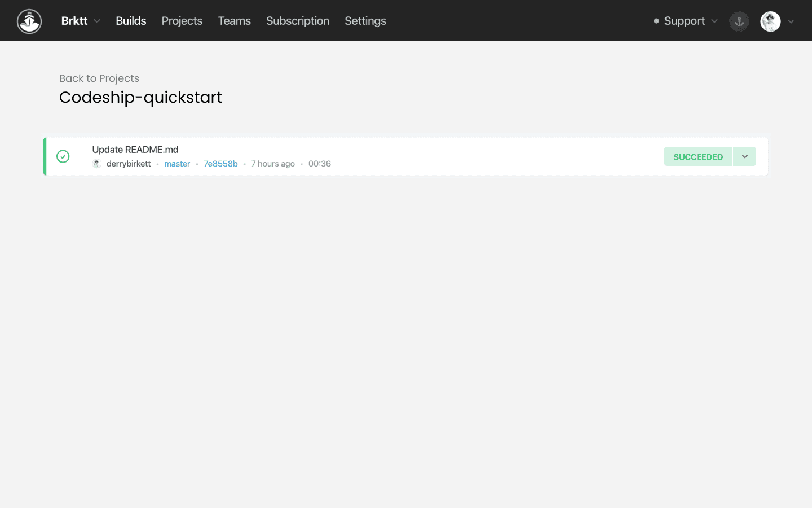Open the Subscription page
The image size is (812, 508).
[298, 21]
